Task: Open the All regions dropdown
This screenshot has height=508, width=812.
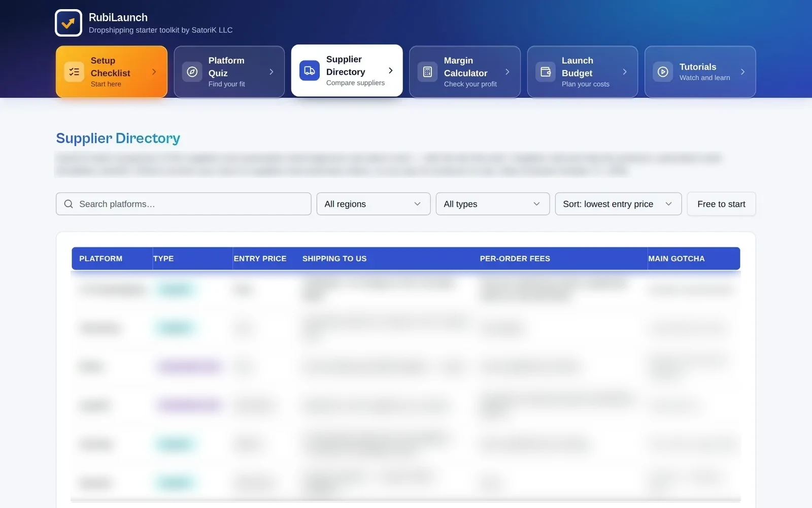Action: tap(374, 204)
